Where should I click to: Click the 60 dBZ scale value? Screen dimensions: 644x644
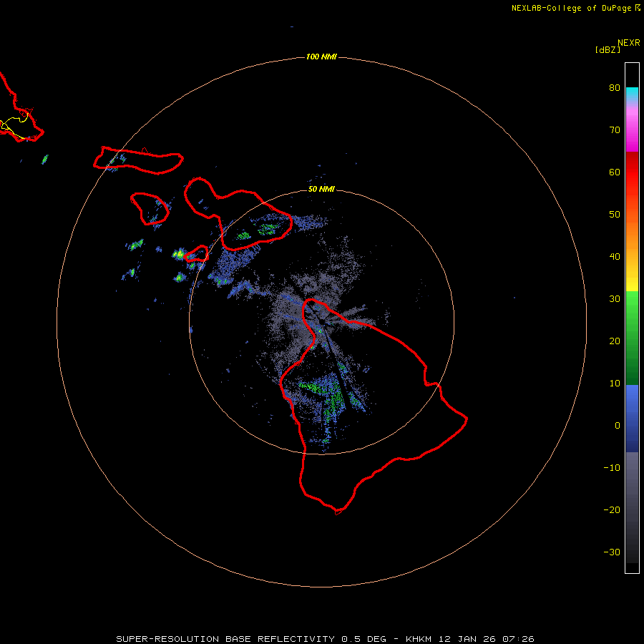[615, 172]
